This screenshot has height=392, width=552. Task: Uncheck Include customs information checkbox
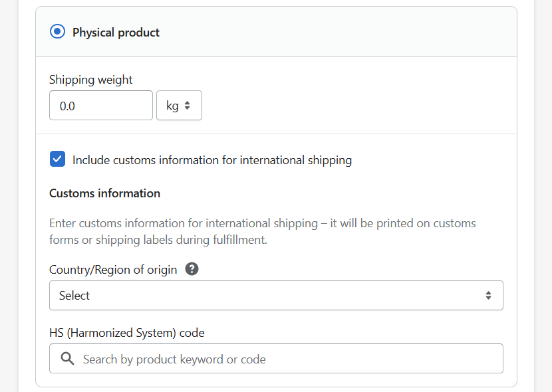point(57,159)
